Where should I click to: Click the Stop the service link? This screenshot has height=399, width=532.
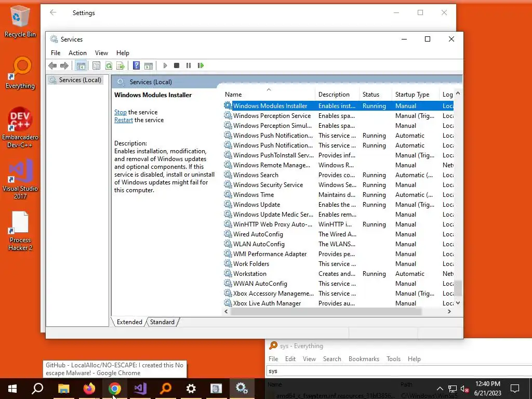click(x=121, y=112)
